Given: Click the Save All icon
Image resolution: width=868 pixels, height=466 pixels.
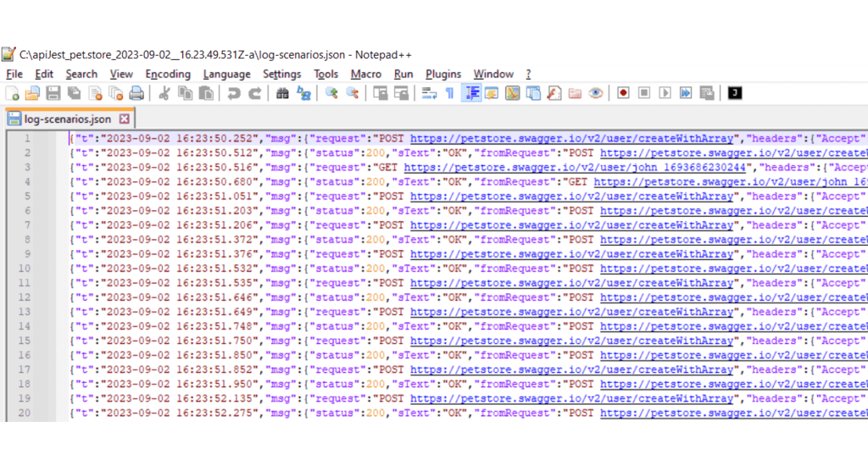Looking at the screenshot, I should 75,93.
